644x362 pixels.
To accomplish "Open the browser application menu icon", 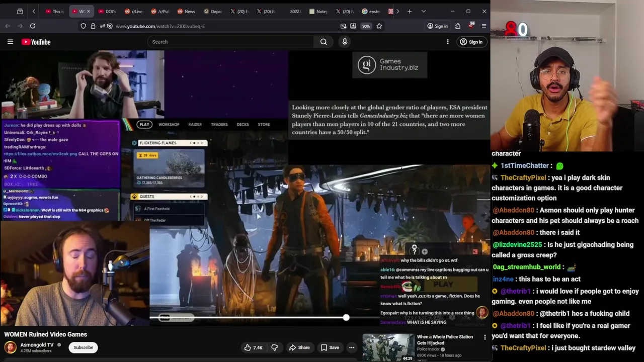I will (484, 26).
